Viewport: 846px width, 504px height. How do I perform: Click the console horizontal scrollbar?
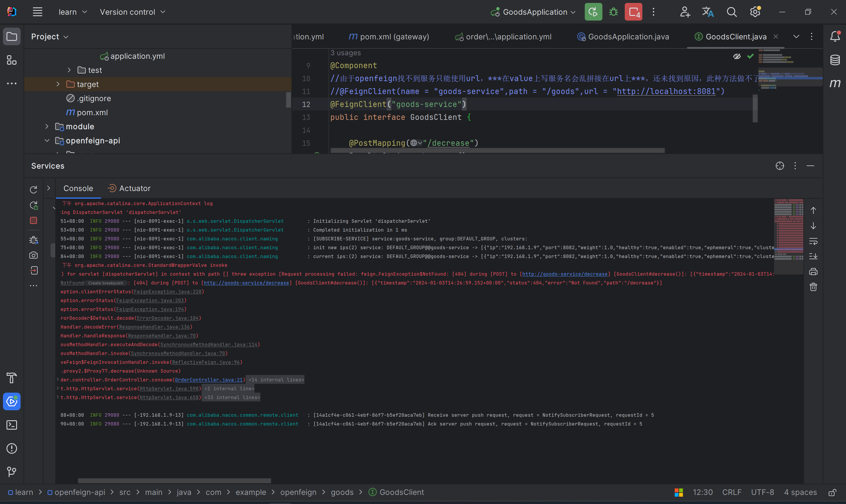175,480
